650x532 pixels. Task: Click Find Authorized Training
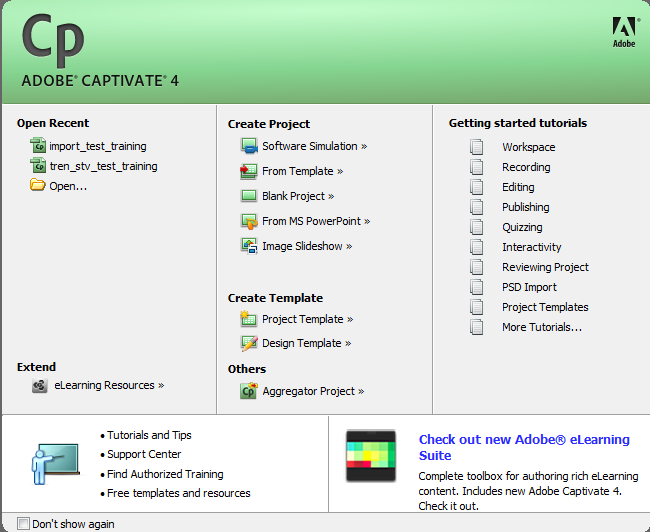[165, 474]
